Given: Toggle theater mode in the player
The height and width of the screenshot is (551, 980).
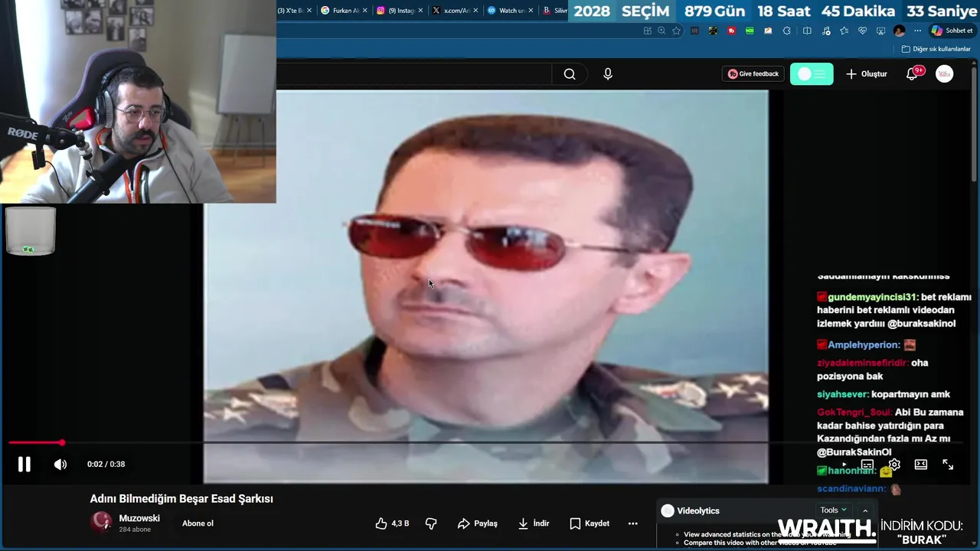Looking at the screenshot, I should [921, 465].
